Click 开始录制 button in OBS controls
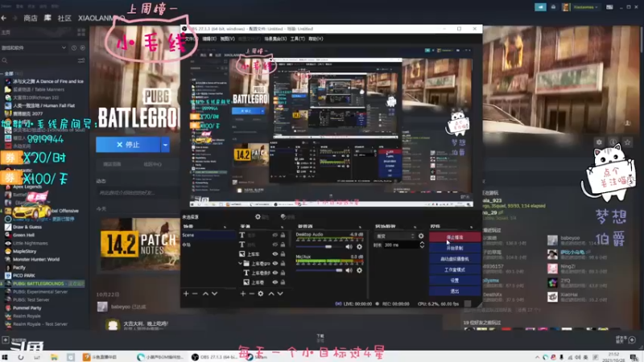This screenshot has height=362, width=644. tap(455, 248)
